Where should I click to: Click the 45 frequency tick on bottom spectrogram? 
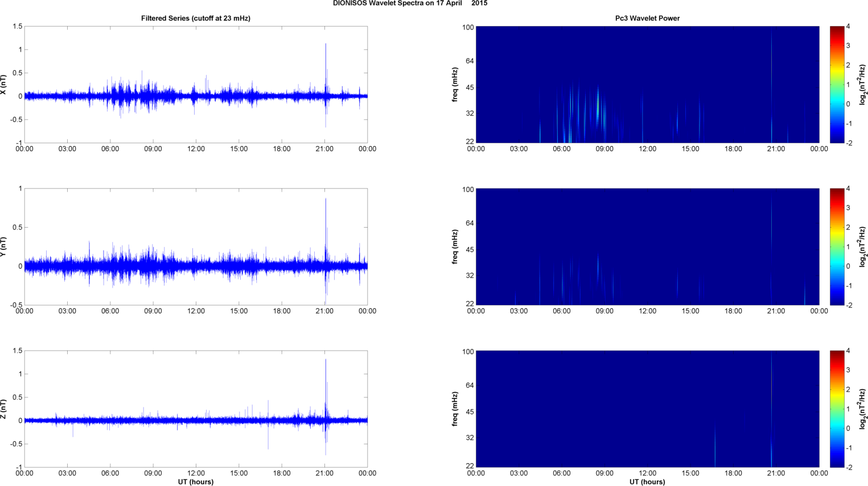pos(470,412)
